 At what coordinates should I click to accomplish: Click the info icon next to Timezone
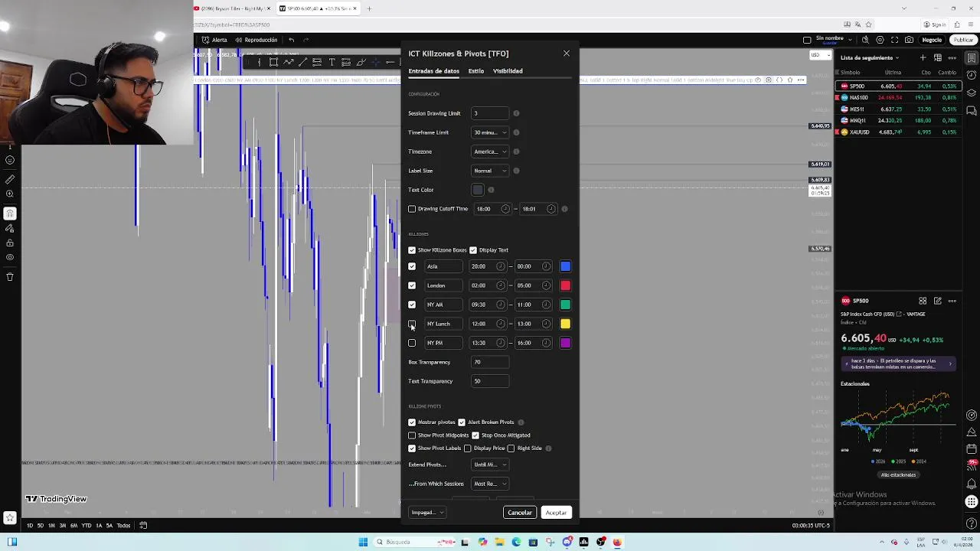[x=516, y=152]
